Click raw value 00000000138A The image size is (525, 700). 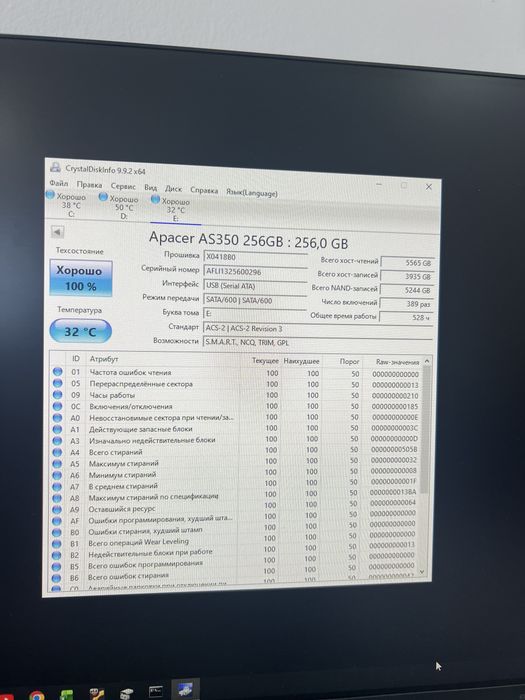(x=393, y=492)
